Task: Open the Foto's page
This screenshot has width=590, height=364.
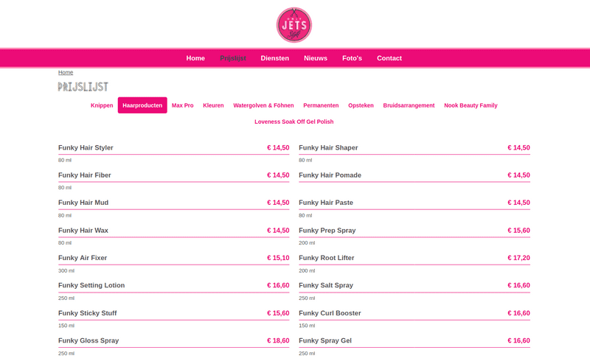Action: pyautogui.click(x=352, y=58)
